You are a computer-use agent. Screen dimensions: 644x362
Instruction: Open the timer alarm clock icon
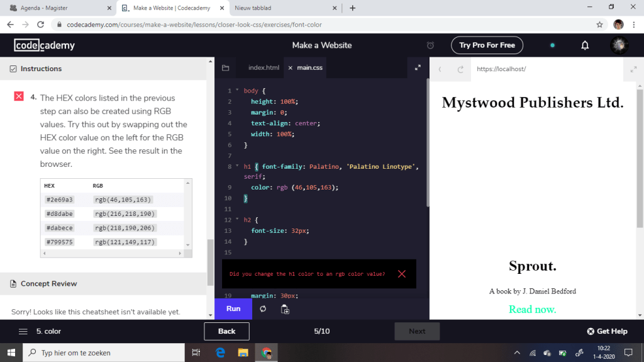click(430, 45)
